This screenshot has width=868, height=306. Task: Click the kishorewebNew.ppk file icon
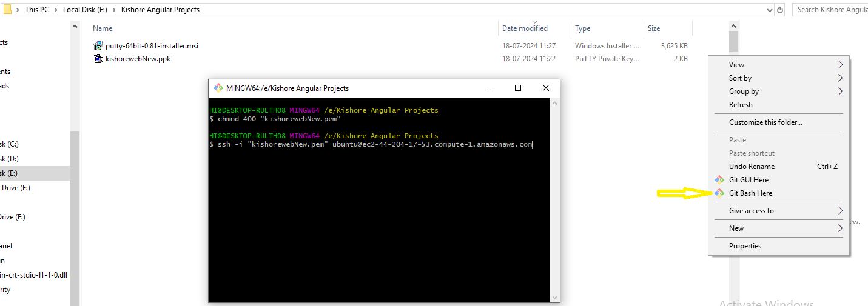pos(98,59)
